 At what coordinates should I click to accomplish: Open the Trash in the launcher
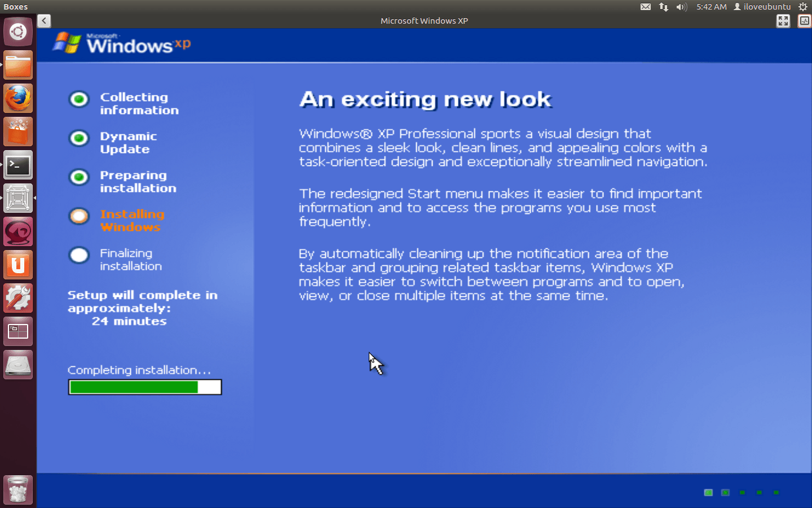tap(18, 489)
